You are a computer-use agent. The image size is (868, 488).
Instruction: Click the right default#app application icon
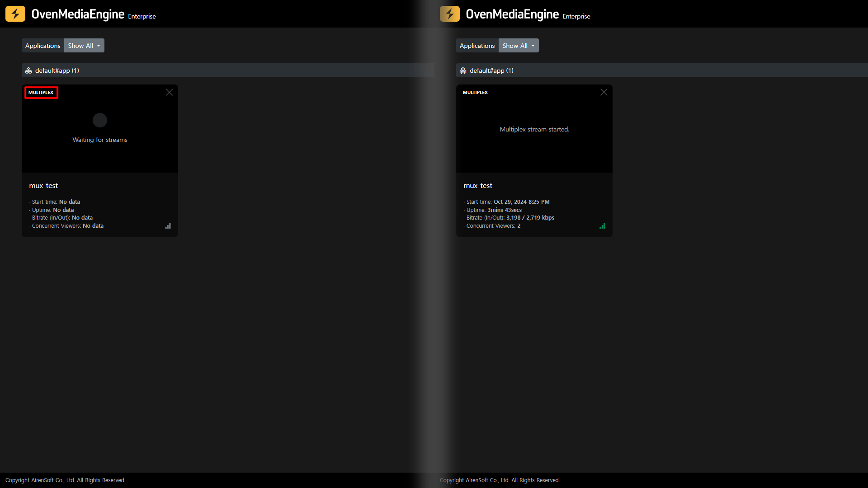[463, 70]
